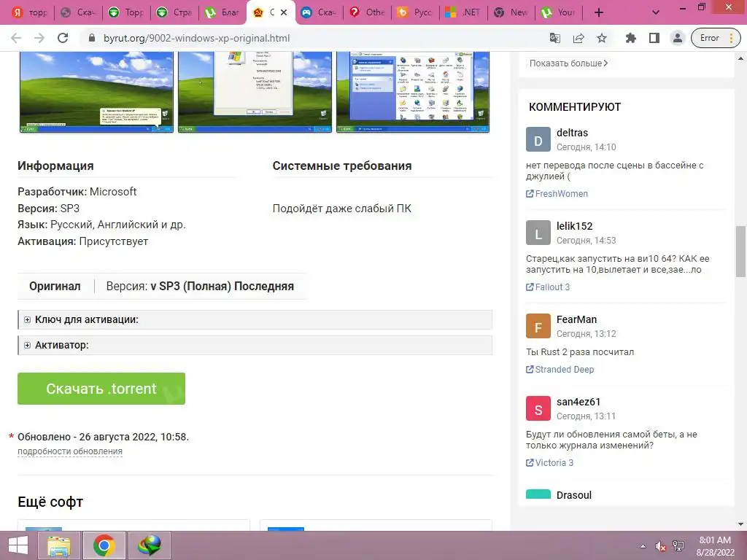This screenshot has height=560, width=747.
Task: Click lelik152 user avatar L
Action: (538, 233)
